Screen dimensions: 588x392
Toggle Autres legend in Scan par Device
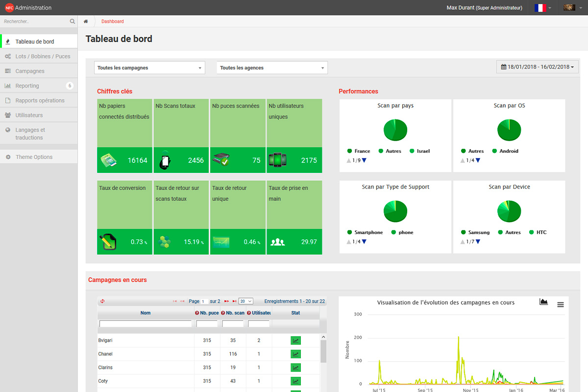point(510,232)
